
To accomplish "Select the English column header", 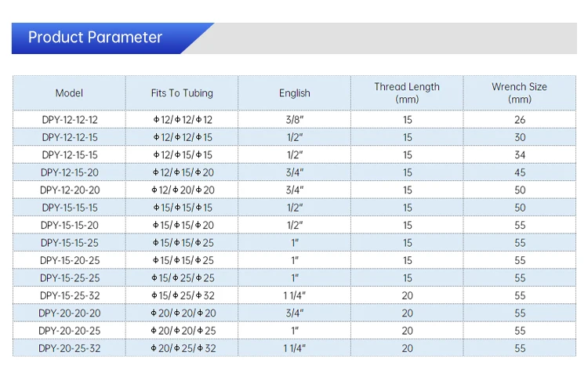I will pyautogui.click(x=294, y=93).
